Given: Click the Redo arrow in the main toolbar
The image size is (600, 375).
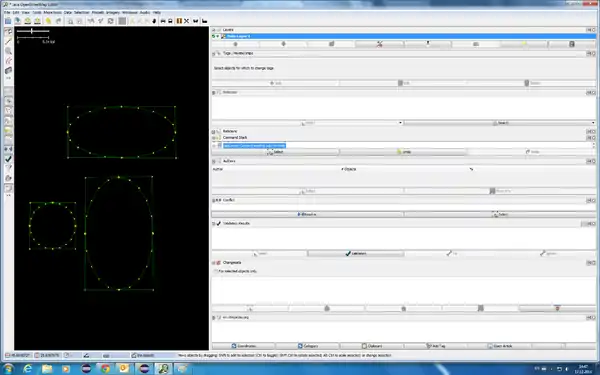Looking at the screenshot, I should point(59,21).
